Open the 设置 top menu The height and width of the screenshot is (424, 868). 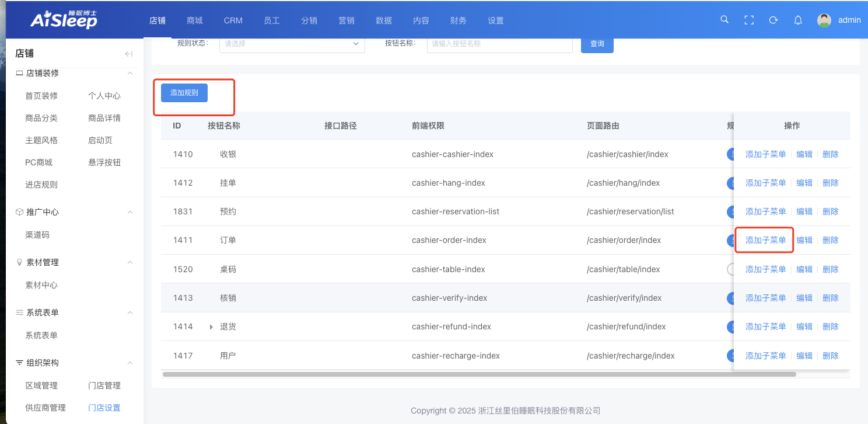pyautogui.click(x=496, y=20)
